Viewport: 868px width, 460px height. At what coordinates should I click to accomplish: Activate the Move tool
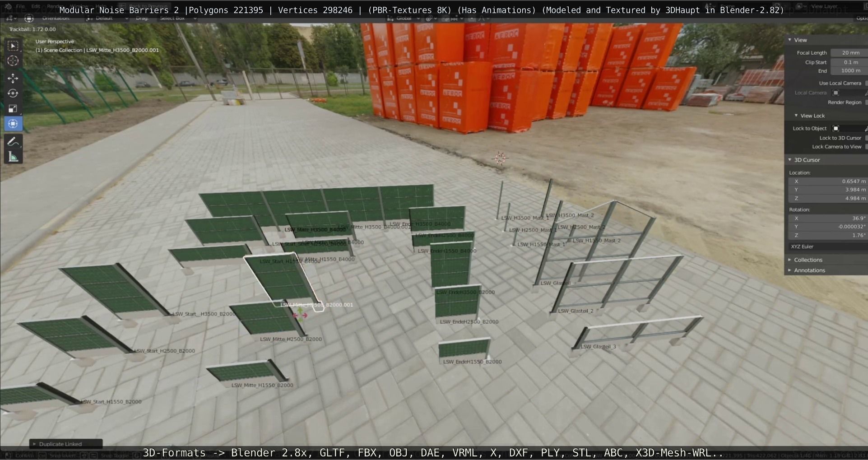point(13,78)
